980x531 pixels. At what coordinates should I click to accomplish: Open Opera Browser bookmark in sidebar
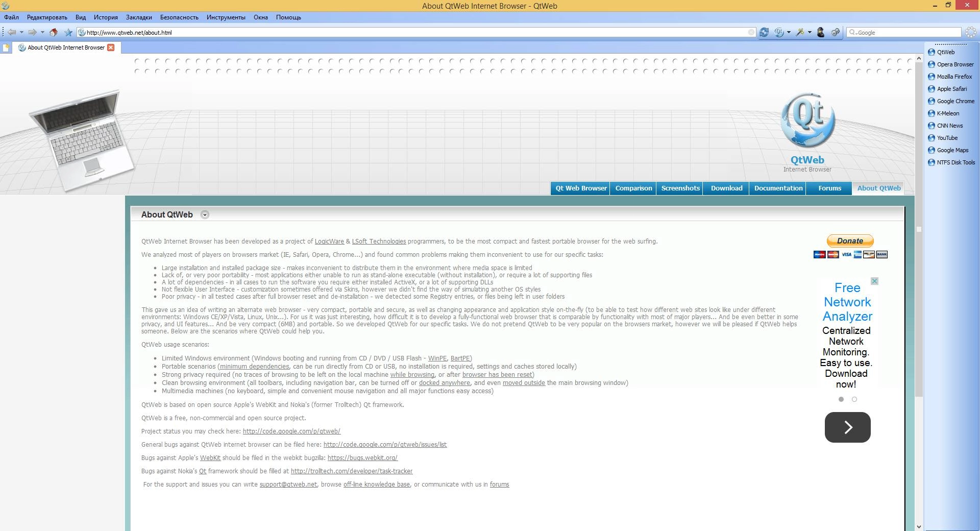(x=951, y=64)
